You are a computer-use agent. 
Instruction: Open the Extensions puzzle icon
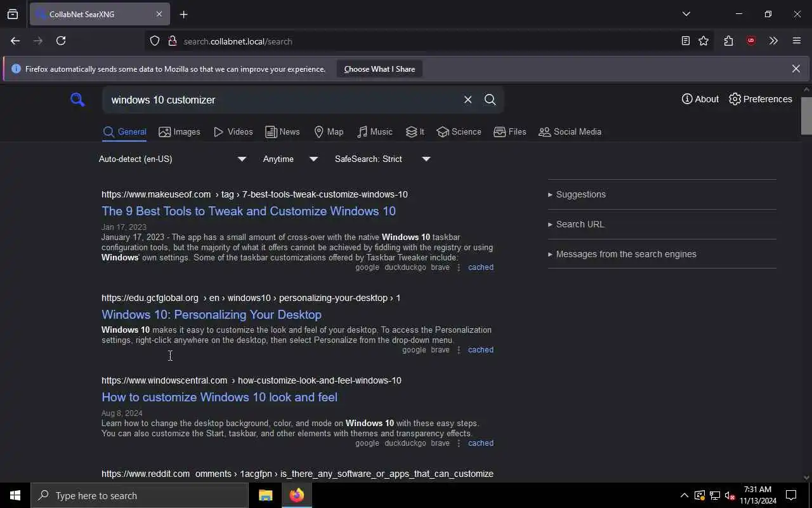(728, 41)
